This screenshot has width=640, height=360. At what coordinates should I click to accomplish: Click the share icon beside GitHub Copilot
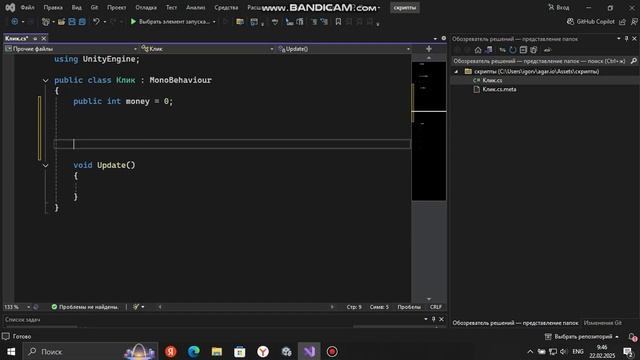(x=622, y=22)
